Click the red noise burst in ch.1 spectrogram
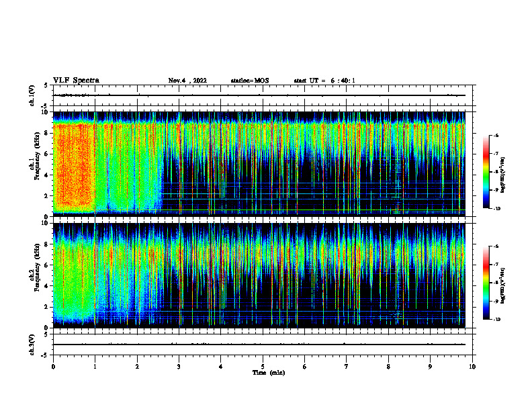This screenshot has width=532, height=411. coord(74,166)
